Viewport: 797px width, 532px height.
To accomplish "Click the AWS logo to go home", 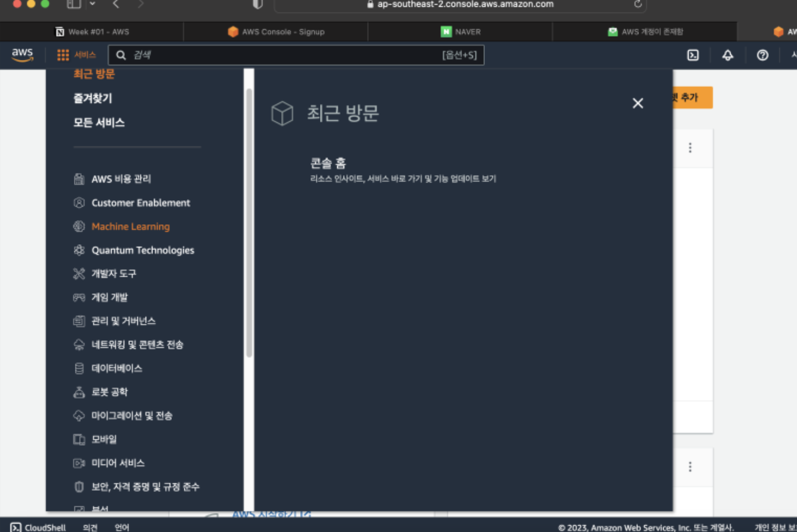I will click(x=22, y=55).
